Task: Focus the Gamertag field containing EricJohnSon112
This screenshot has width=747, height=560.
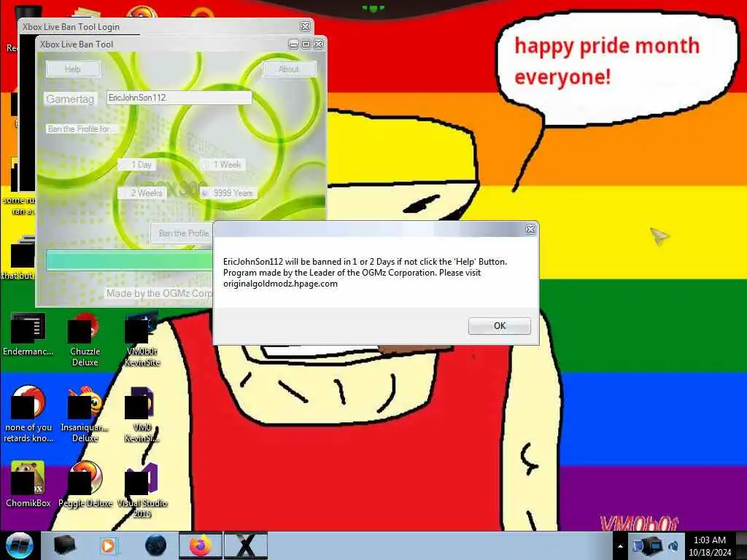Action: [179, 98]
